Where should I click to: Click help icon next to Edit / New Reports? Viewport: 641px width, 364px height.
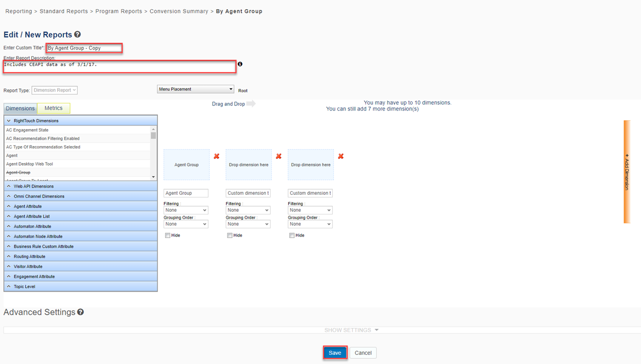point(78,34)
